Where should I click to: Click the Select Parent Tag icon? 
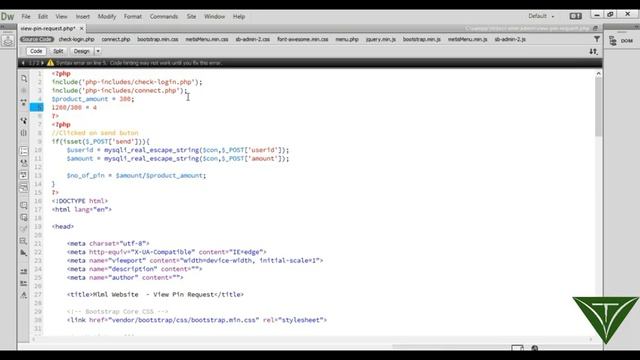click(24, 121)
